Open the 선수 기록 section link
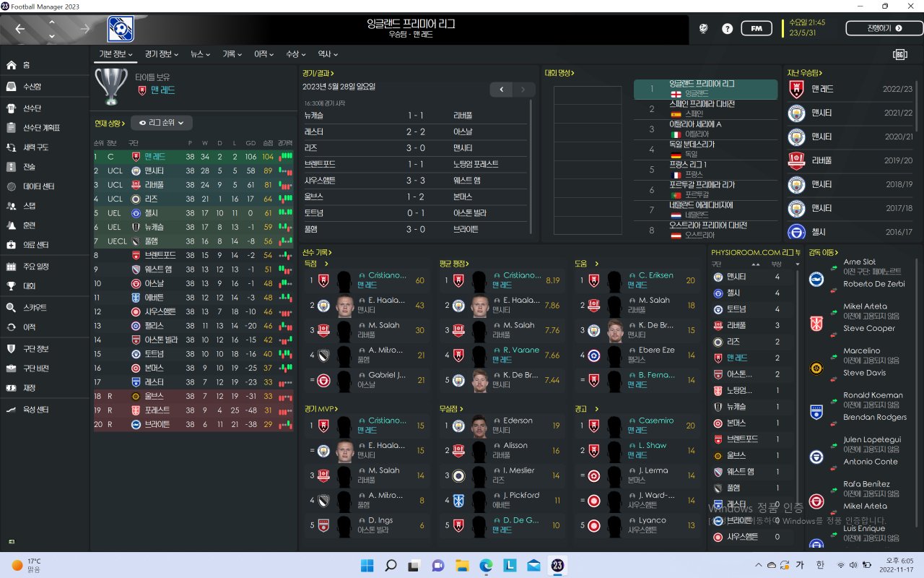 tap(317, 253)
